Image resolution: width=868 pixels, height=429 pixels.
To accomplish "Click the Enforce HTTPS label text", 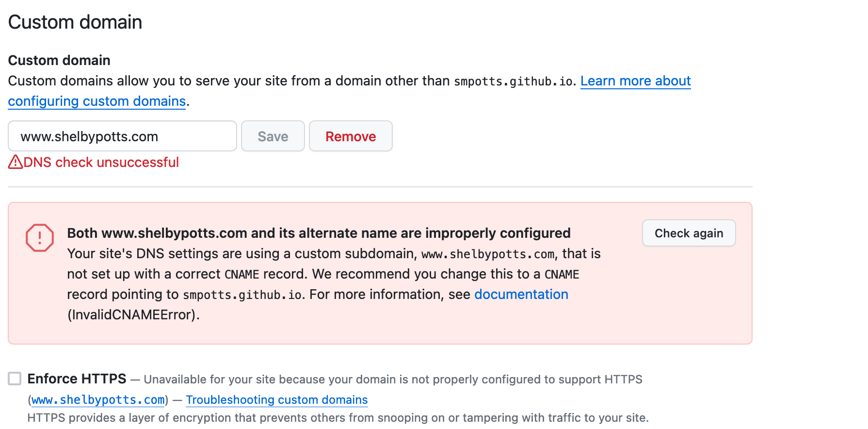I will click(77, 379).
